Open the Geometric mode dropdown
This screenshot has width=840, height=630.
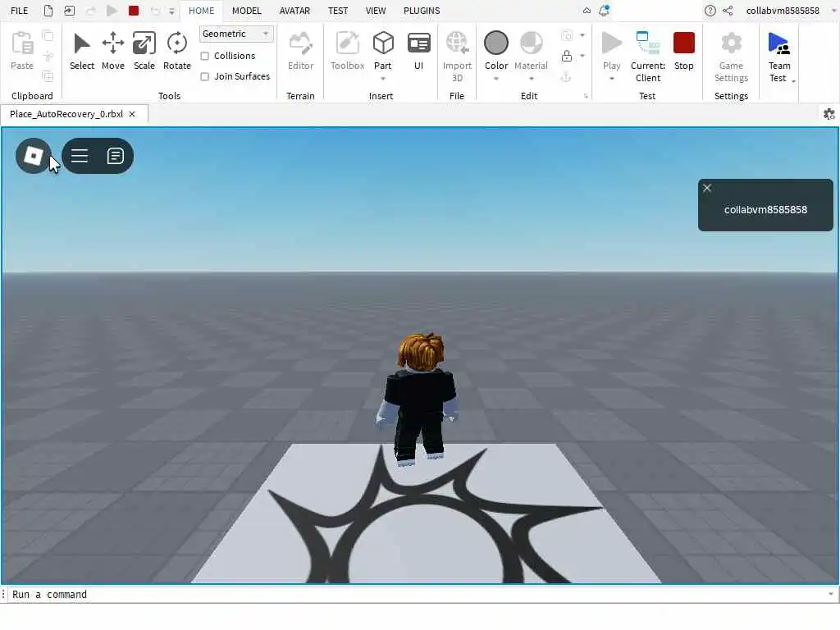coord(236,34)
